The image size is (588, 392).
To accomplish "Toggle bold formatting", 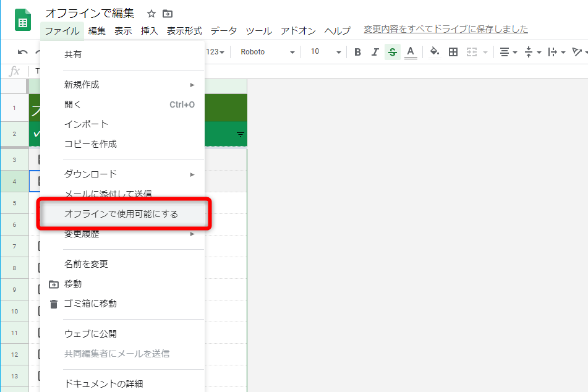I will pos(357,52).
